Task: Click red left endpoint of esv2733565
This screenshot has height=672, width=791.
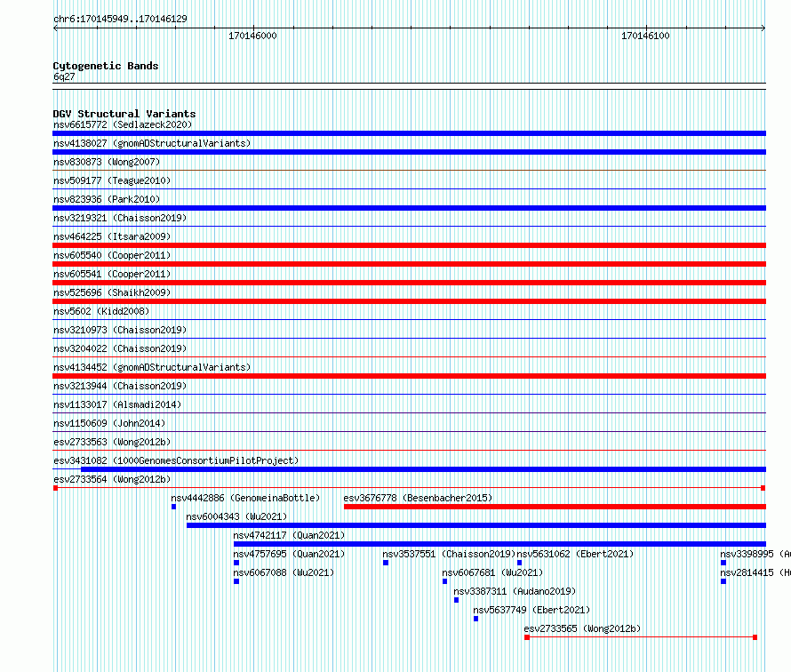Action: pos(527,637)
